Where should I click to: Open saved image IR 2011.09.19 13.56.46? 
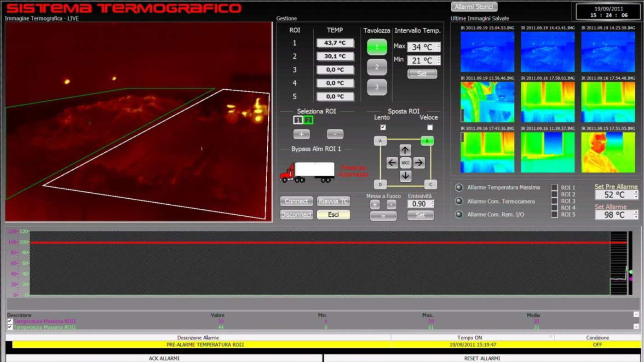coord(488,102)
